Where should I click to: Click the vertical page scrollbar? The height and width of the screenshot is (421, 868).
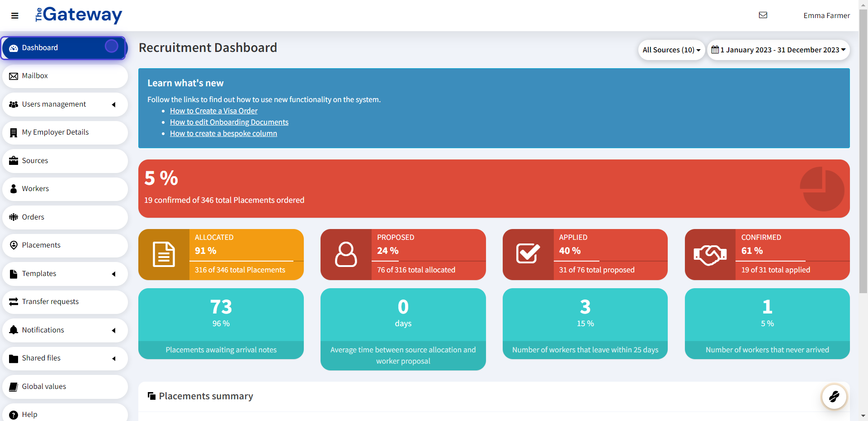(863, 151)
